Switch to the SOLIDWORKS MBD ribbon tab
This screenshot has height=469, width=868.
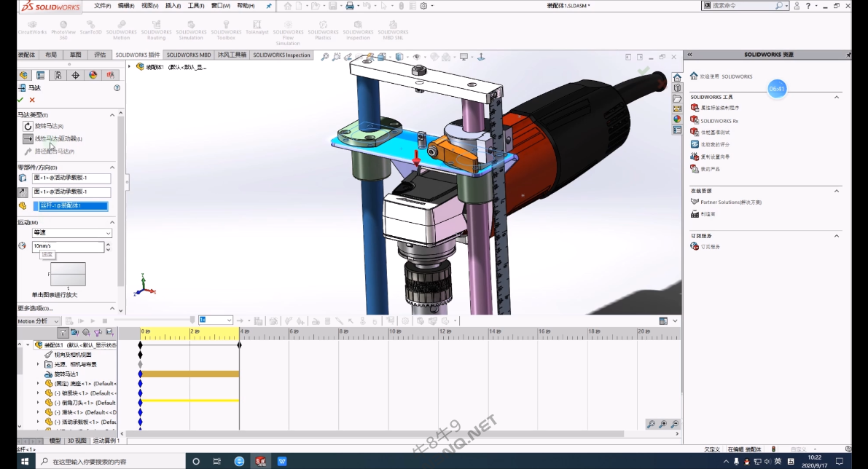[x=189, y=55]
